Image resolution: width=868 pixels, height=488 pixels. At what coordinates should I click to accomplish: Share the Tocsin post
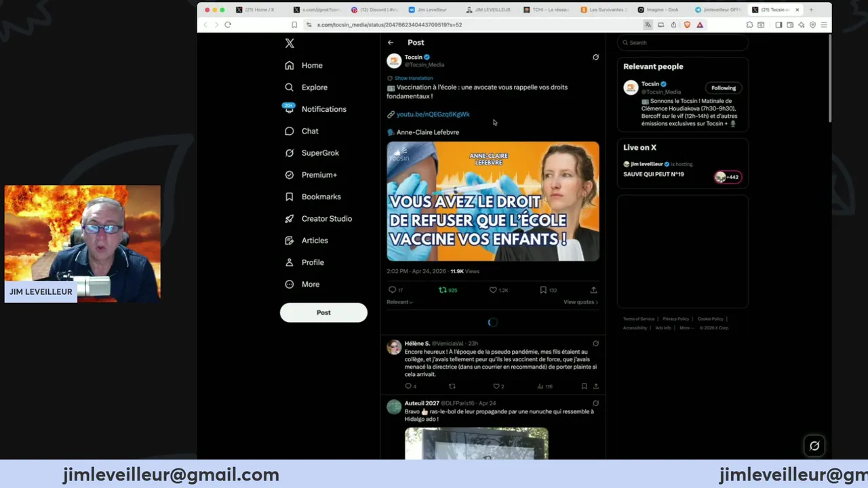coord(593,290)
